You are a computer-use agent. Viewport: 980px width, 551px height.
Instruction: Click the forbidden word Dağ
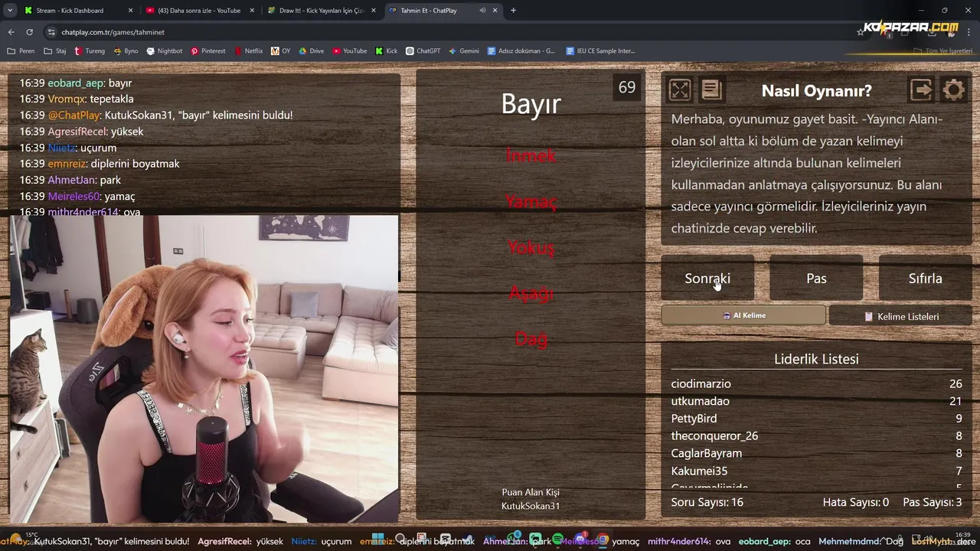click(x=531, y=340)
